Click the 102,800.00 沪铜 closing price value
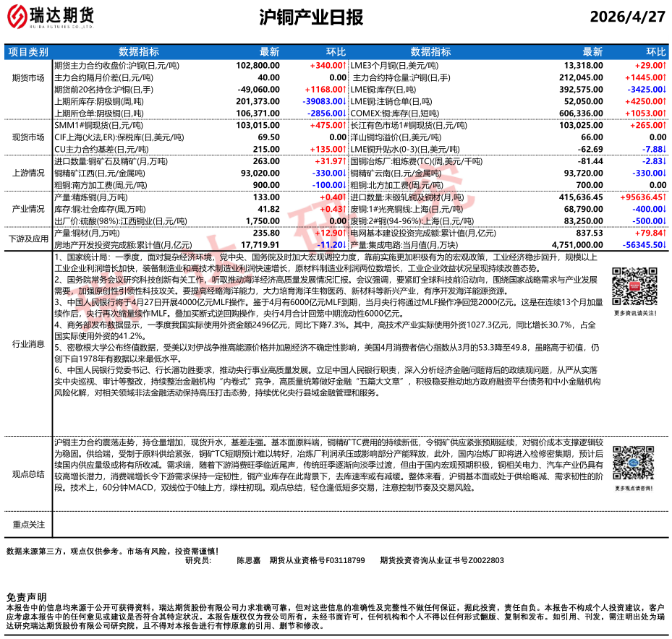 [258, 66]
